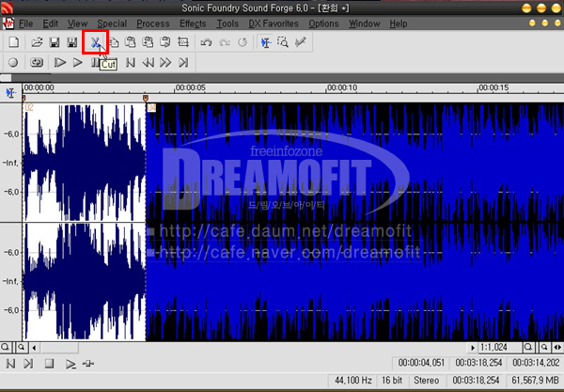The width and height of the screenshot is (564, 392).
Task: Open the Special menu
Action: tap(112, 24)
